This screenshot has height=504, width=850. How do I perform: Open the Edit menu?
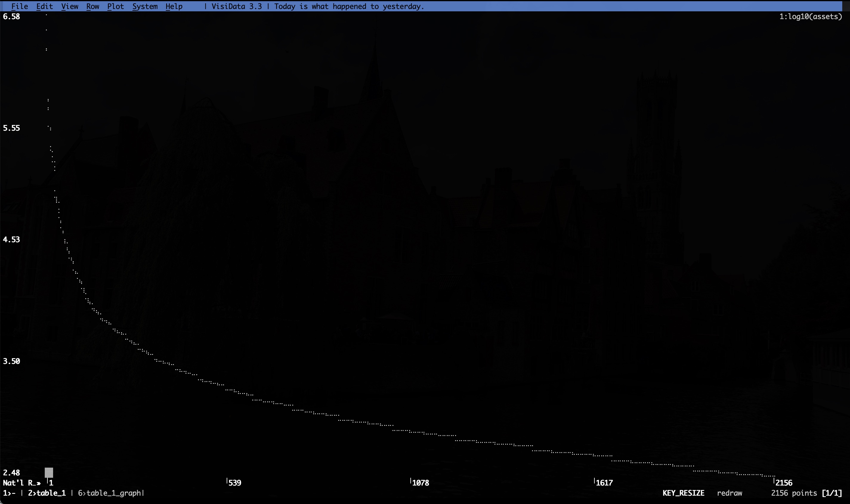(44, 6)
